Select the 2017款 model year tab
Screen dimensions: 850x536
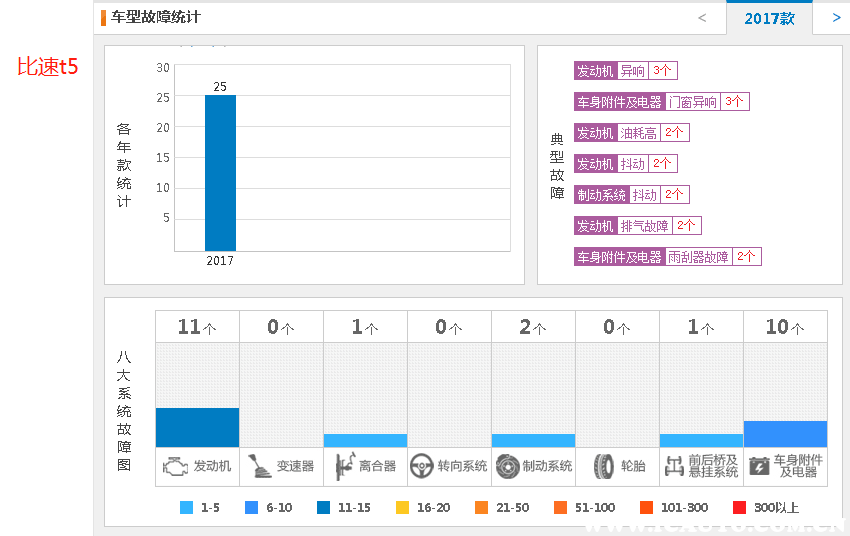click(x=769, y=18)
